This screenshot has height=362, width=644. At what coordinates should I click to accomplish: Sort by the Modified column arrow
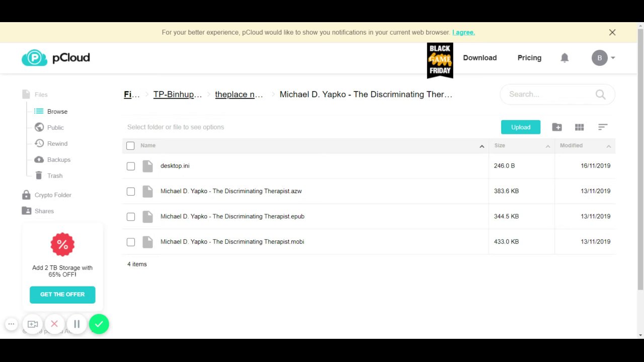click(608, 146)
